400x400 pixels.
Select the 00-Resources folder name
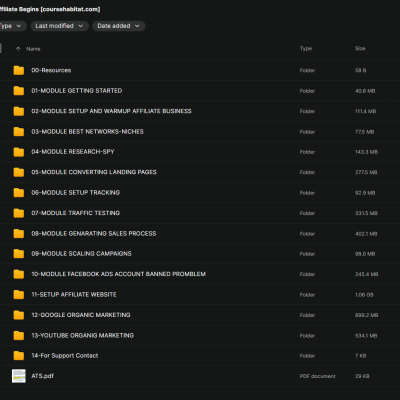click(51, 70)
